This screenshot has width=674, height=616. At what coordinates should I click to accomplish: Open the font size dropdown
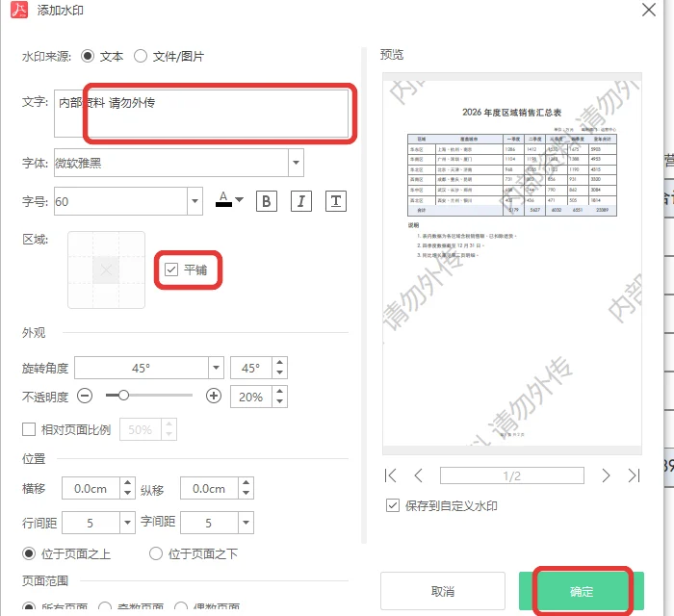click(194, 201)
